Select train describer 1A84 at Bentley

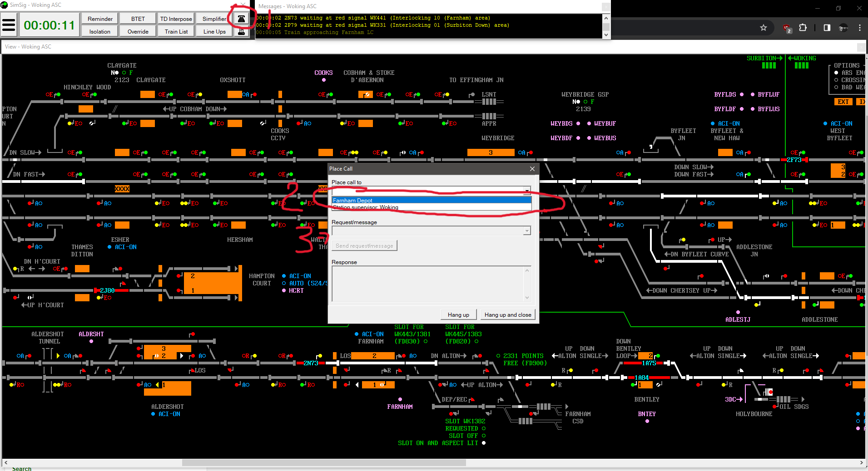(x=642, y=378)
